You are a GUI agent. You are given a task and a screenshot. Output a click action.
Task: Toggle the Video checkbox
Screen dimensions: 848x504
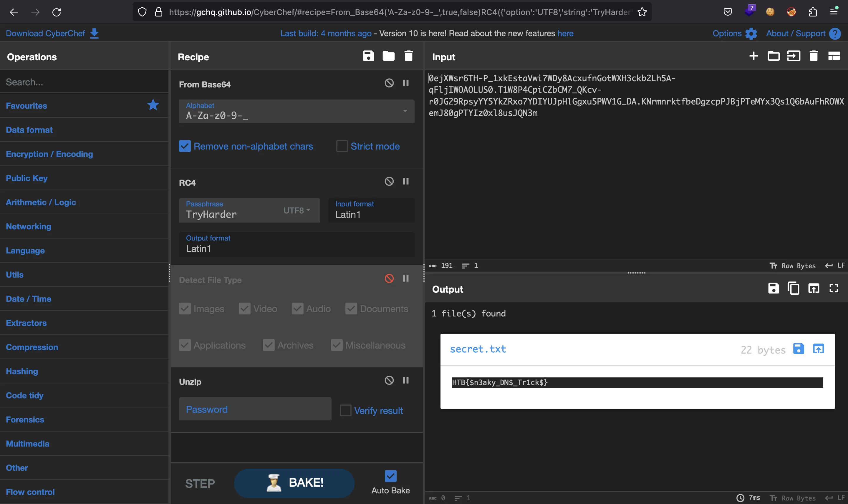click(244, 309)
